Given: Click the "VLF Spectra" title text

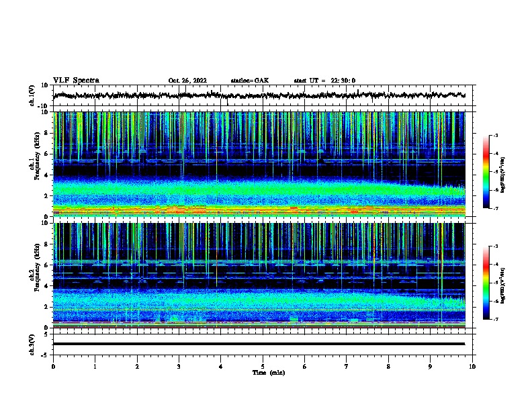Looking at the screenshot, I should tap(76, 81).
